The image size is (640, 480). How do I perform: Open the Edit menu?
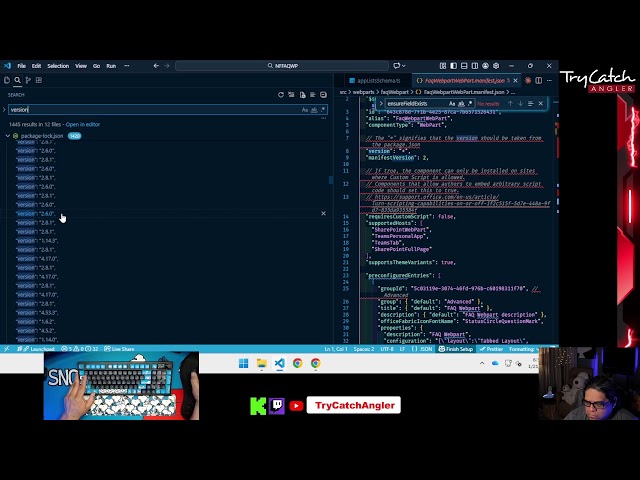tap(36, 66)
